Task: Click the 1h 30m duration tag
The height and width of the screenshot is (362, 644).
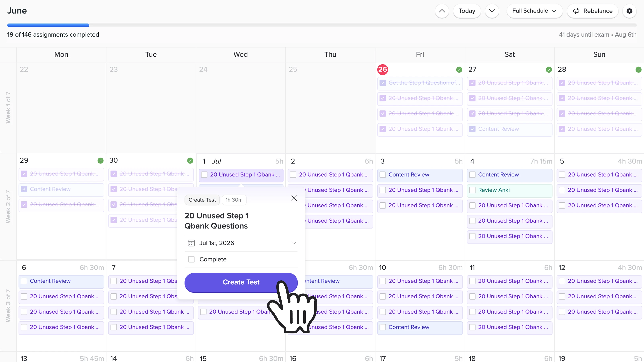Action: point(234,200)
